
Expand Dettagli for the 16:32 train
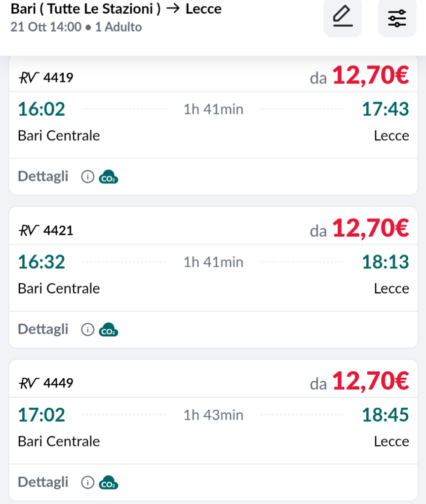[x=43, y=329]
